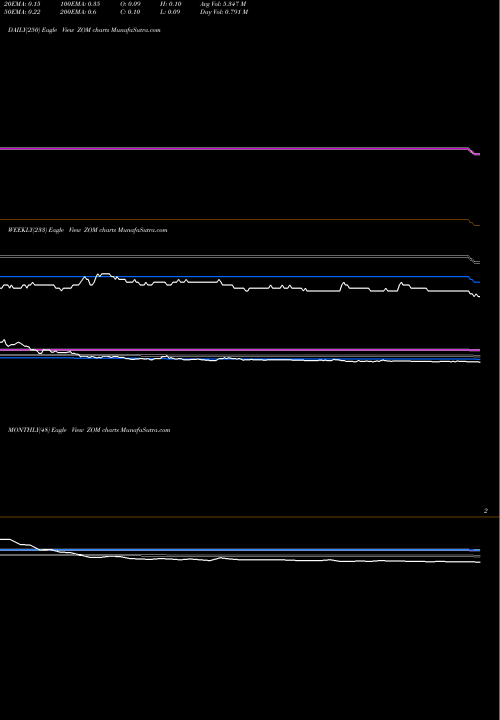Click the Avg Vol 5.847 M text
Viewport: 500px width, 720px height.
223,4
